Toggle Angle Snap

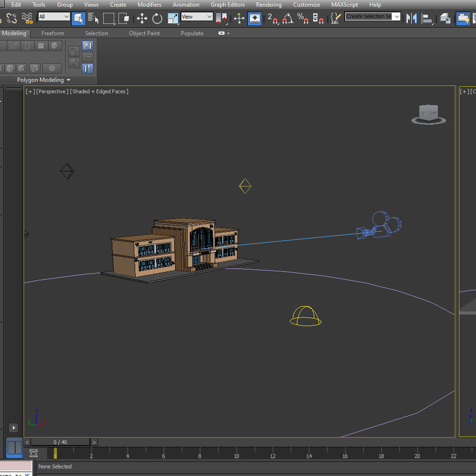[288, 19]
